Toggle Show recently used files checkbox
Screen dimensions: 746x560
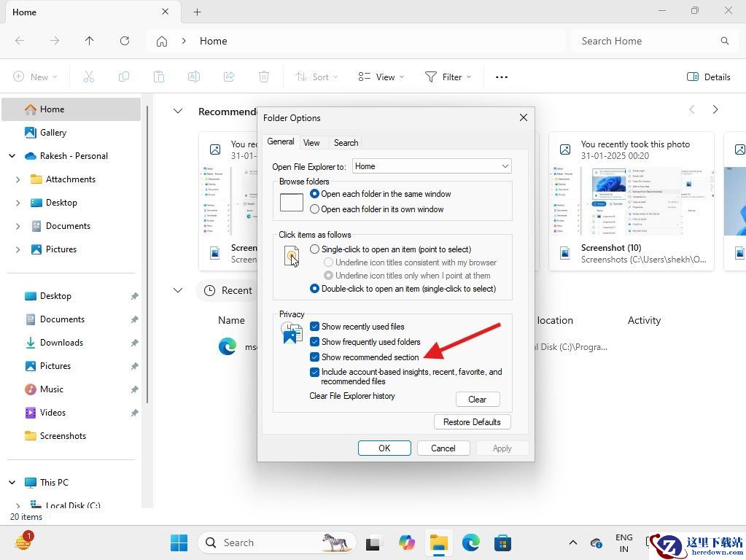click(x=315, y=327)
